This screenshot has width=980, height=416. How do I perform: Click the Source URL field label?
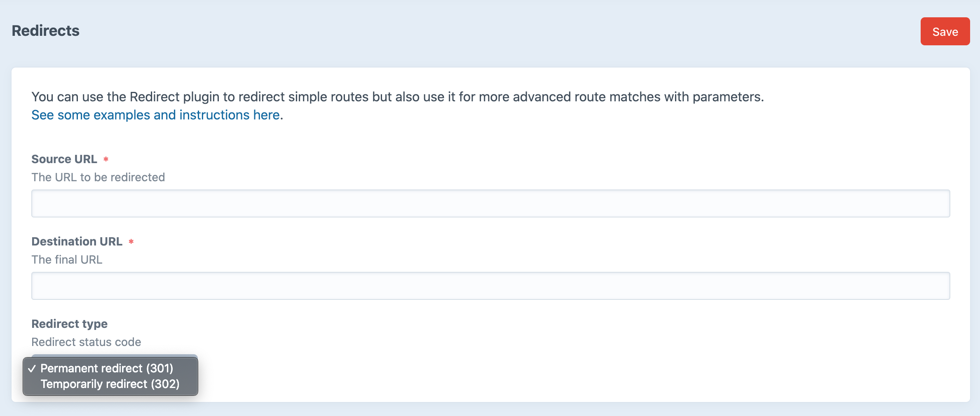[x=64, y=159]
